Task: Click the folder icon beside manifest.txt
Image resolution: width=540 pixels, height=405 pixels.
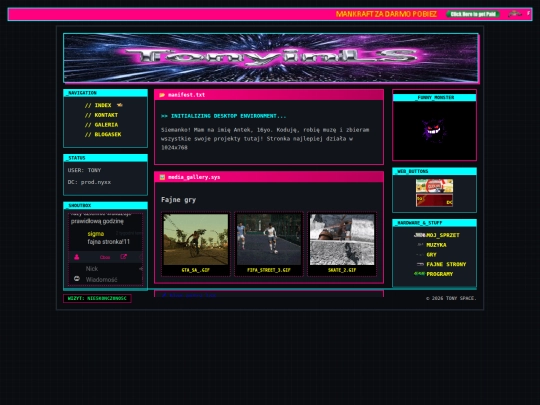Action: (162, 95)
